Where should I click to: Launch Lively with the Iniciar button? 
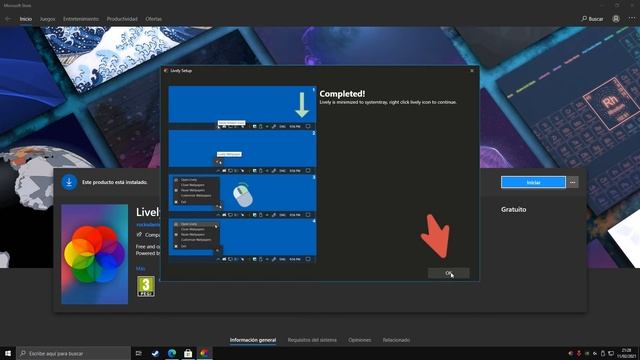533,182
